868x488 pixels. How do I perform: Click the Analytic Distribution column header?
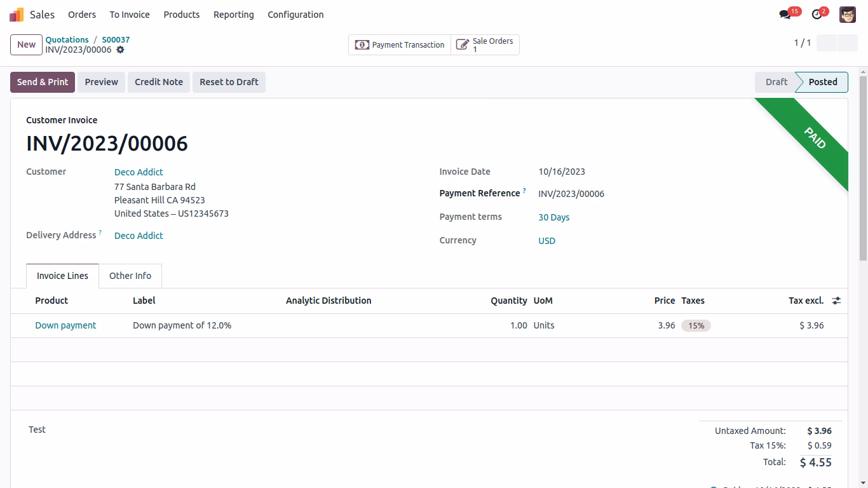(329, 301)
